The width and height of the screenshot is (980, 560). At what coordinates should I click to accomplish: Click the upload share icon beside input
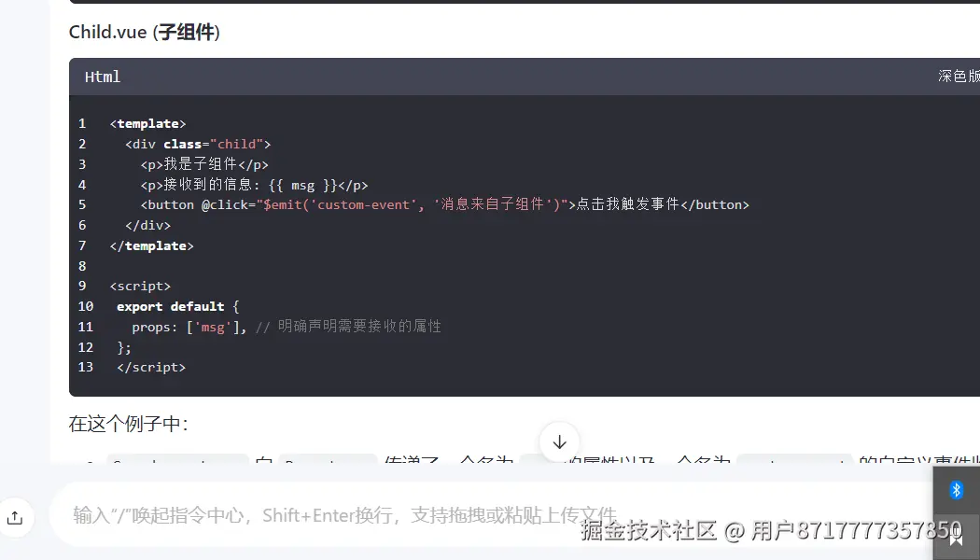[15, 517]
